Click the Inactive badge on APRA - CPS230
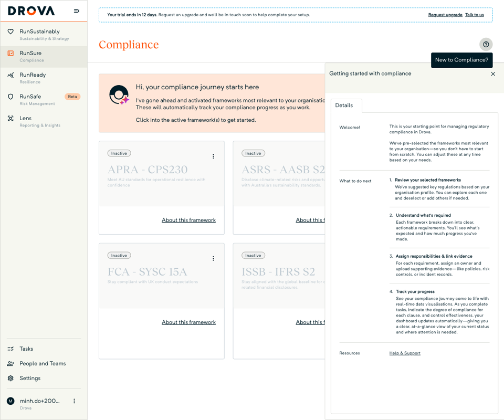The image size is (504, 420). tap(119, 153)
